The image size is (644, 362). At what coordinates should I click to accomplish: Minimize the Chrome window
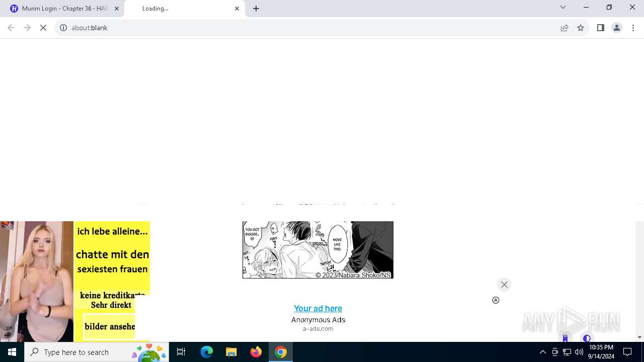click(x=586, y=7)
